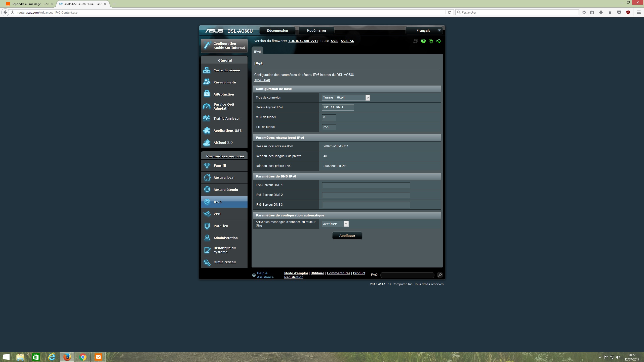Click the AiProtection lock icon
This screenshot has height=362, width=644.
(207, 94)
